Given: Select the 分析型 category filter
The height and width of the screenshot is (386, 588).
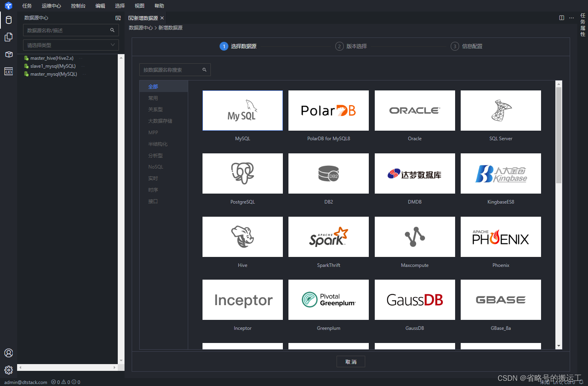Looking at the screenshot, I should [x=164, y=155].
